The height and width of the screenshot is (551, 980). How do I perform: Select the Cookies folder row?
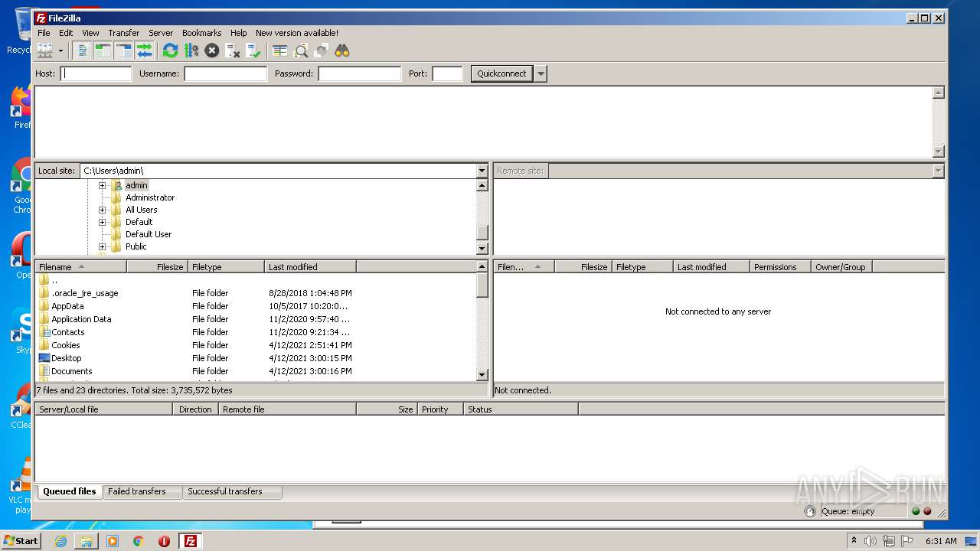[x=256, y=345]
